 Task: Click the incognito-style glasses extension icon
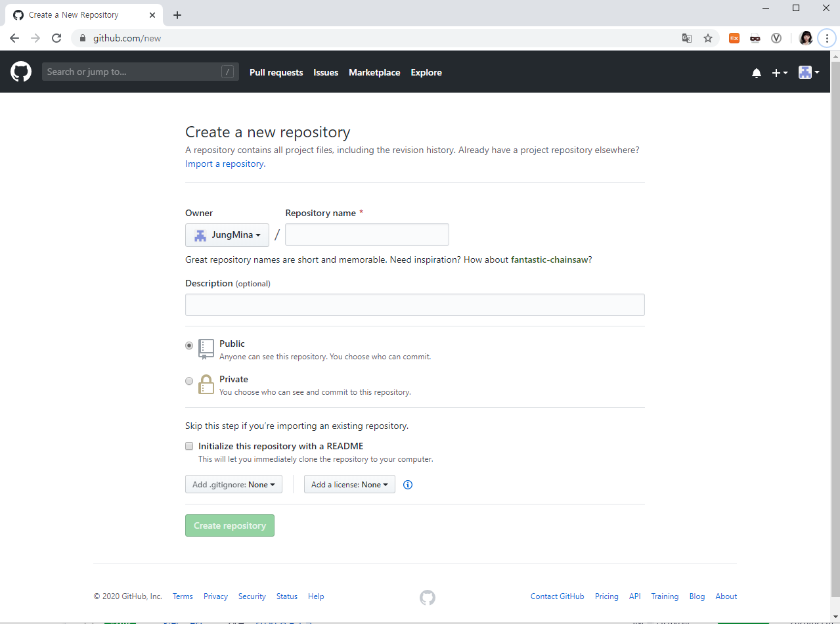(x=755, y=38)
